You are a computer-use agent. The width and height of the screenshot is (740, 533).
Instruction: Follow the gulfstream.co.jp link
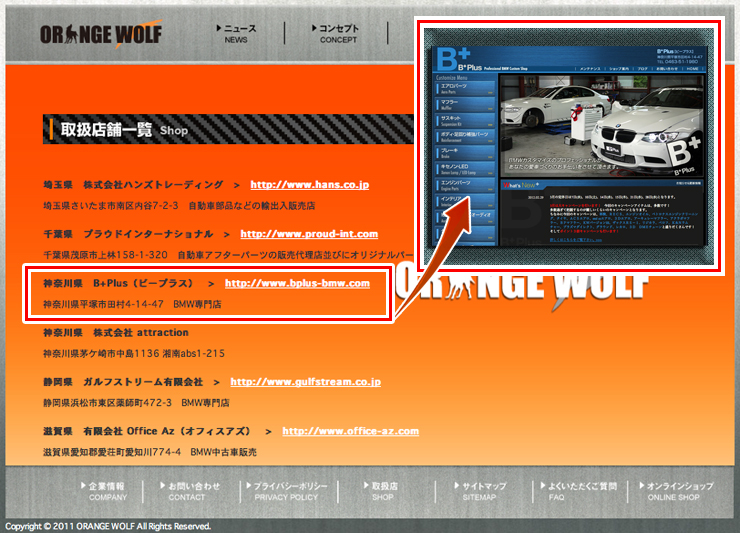[x=305, y=382]
